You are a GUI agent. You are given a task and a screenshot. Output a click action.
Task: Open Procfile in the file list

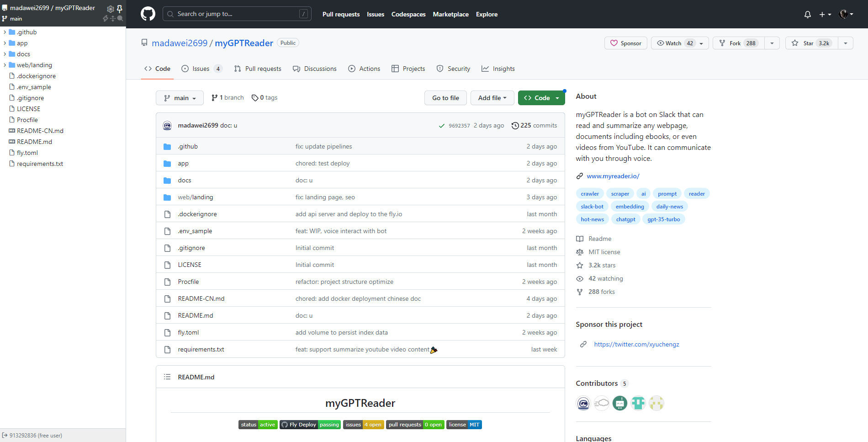(x=188, y=282)
